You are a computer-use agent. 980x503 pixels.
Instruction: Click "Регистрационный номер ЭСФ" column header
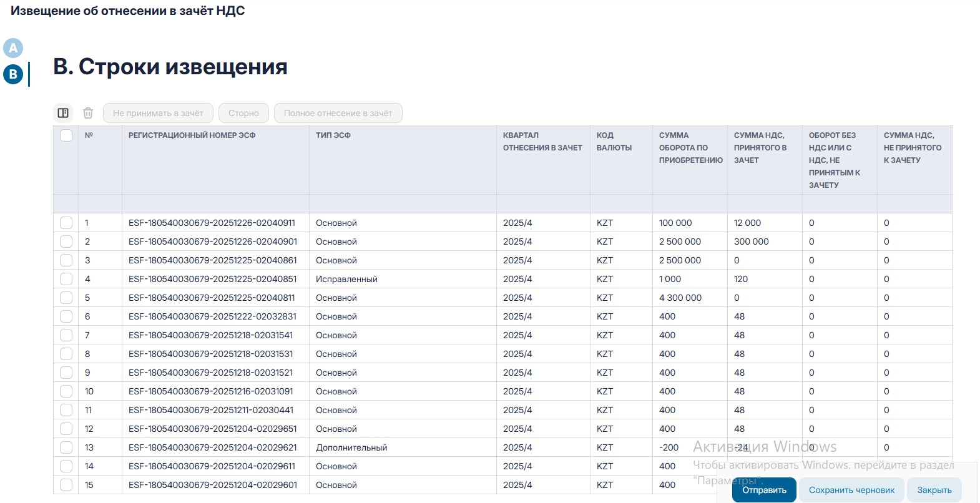click(192, 135)
